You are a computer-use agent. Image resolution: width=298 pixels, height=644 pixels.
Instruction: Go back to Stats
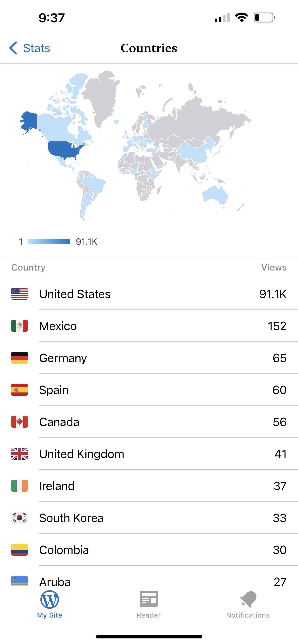pyautogui.click(x=36, y=48)
